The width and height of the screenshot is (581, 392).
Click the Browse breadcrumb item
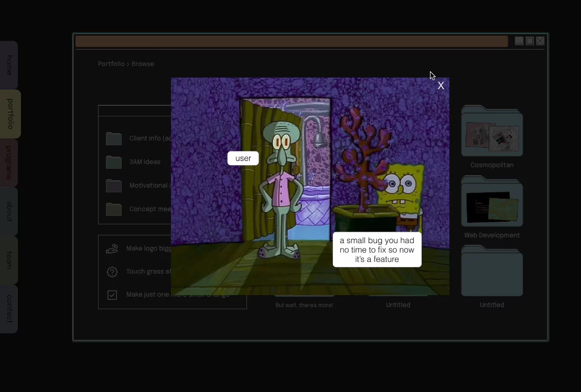point(143,63)
